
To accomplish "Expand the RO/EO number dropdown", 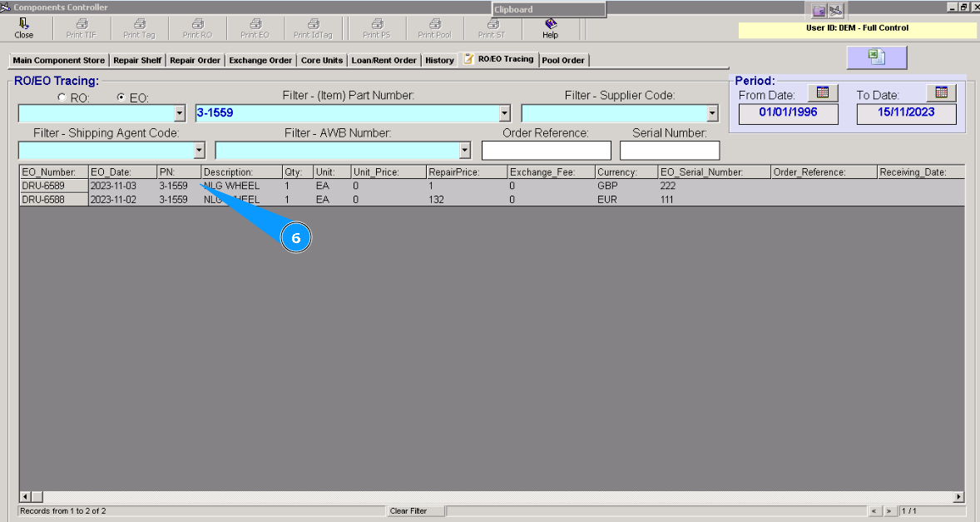I will (x=180, y=113).
